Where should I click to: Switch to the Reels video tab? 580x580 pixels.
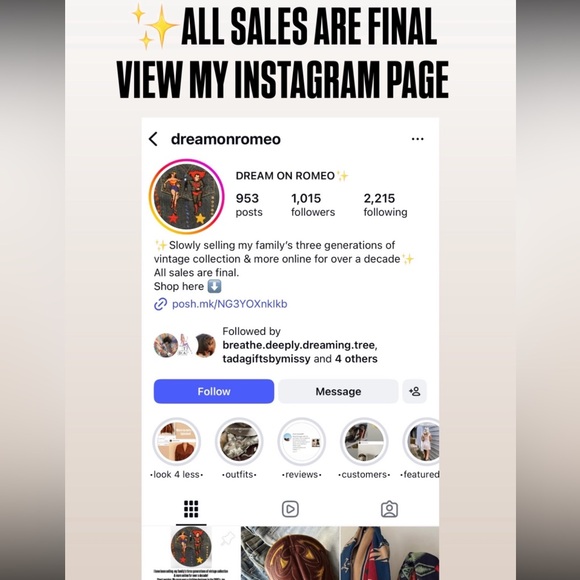point(290,509)
